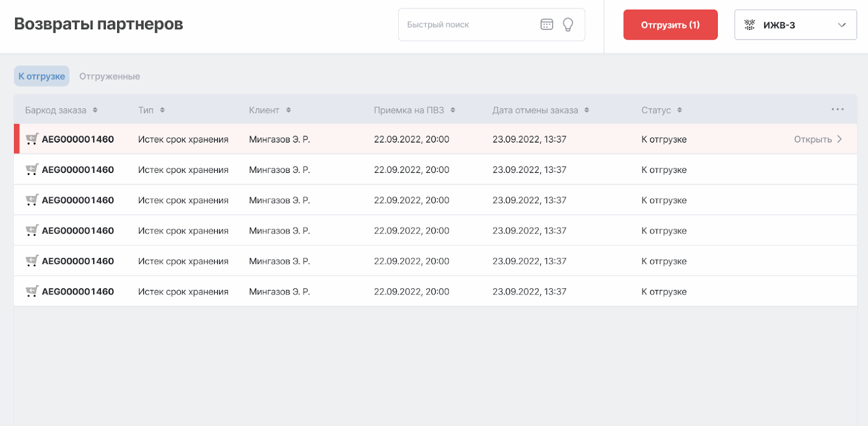The image size is (868, 426).
Task: Click the chevron arrow next to Открыть
Action: tap(839, 139)
